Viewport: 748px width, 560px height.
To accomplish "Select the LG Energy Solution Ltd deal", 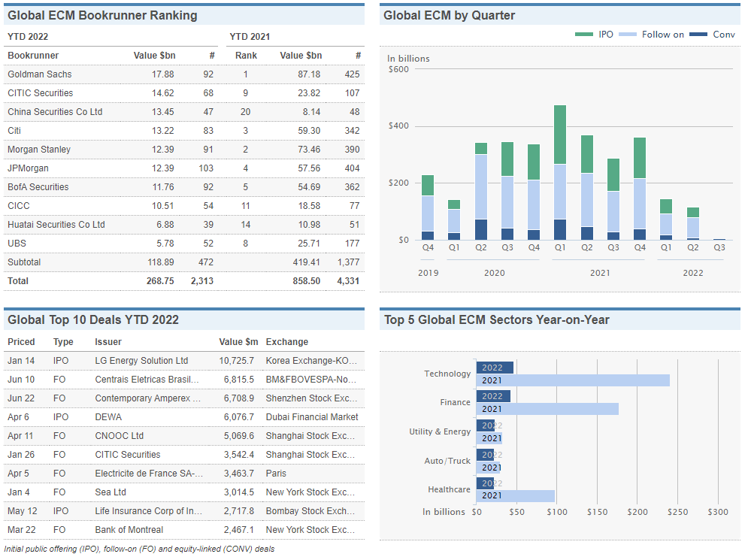I will (x=184, y=361).
